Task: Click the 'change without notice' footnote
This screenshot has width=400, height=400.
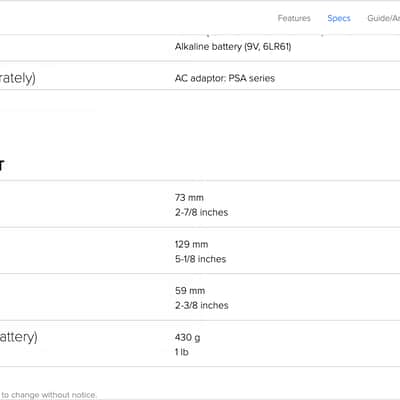Action: tap(54, 395)
